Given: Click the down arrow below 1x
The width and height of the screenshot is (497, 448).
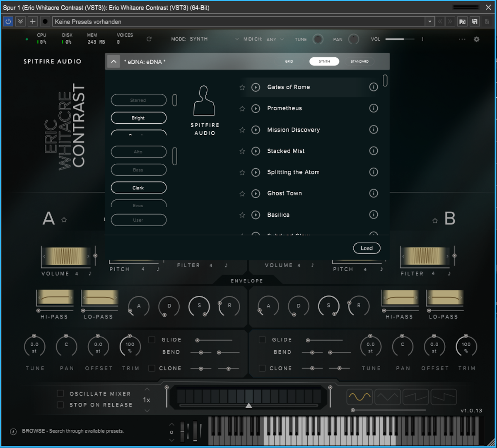Looking at the screenshot, I should click(147, 411).
